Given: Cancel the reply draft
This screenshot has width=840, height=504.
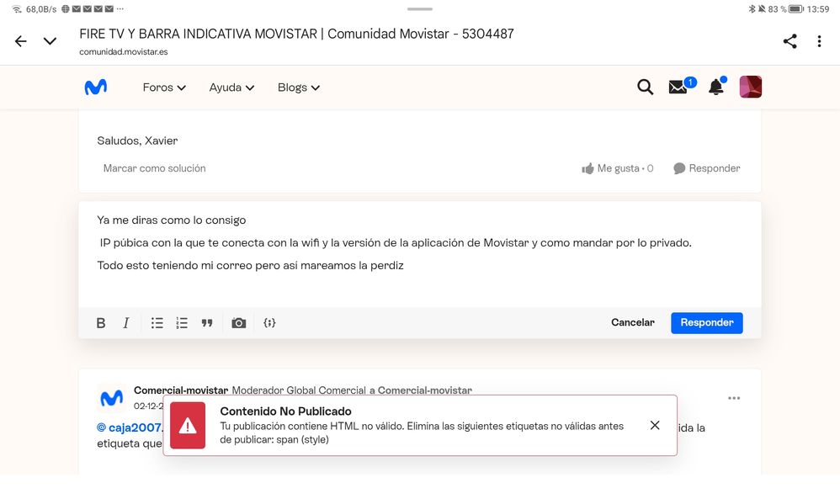Looking at the screenshot, I should pos(632,322).
